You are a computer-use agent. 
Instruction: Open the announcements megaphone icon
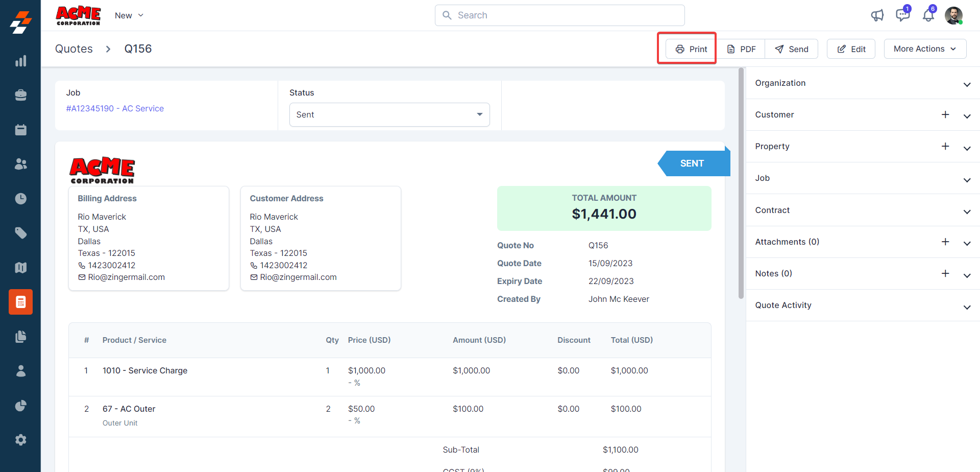click(877, 15)
